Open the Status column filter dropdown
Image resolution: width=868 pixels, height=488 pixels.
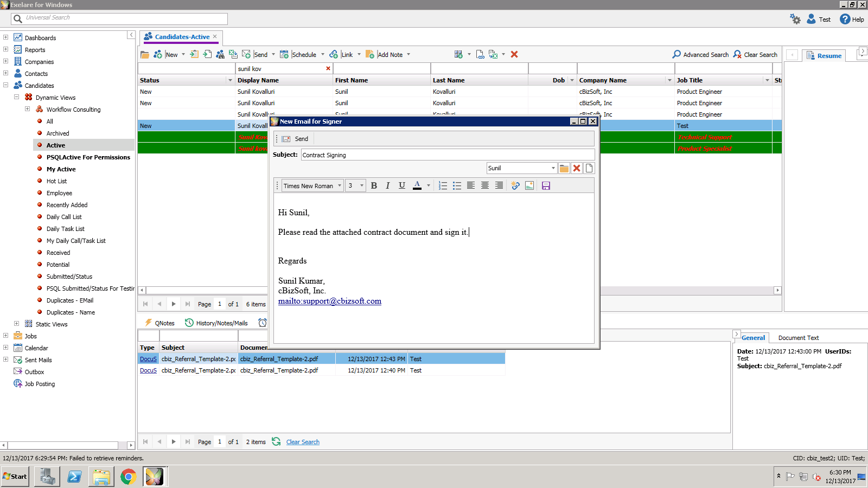[x=230, y=80]
